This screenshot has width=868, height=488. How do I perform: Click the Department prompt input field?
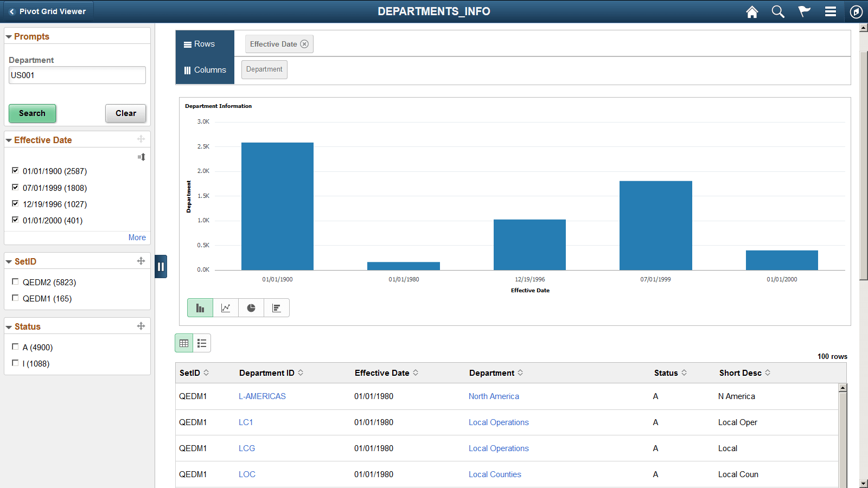point(76,75)
